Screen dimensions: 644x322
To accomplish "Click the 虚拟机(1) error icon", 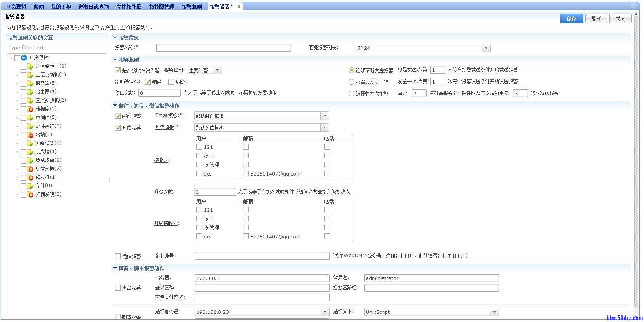I will tap(30, 178).
